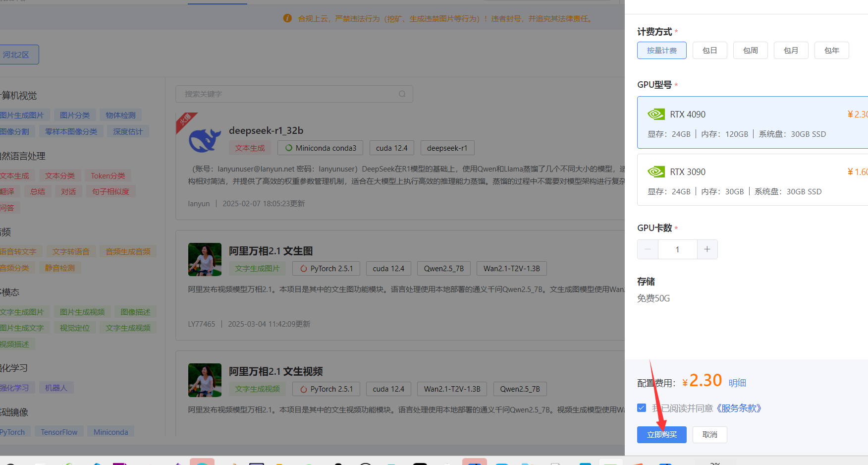Image resolution: width=868 pixels, height=465 pixels.
Task: Select 按量计费 billing mode
Action: click(662, 51)
